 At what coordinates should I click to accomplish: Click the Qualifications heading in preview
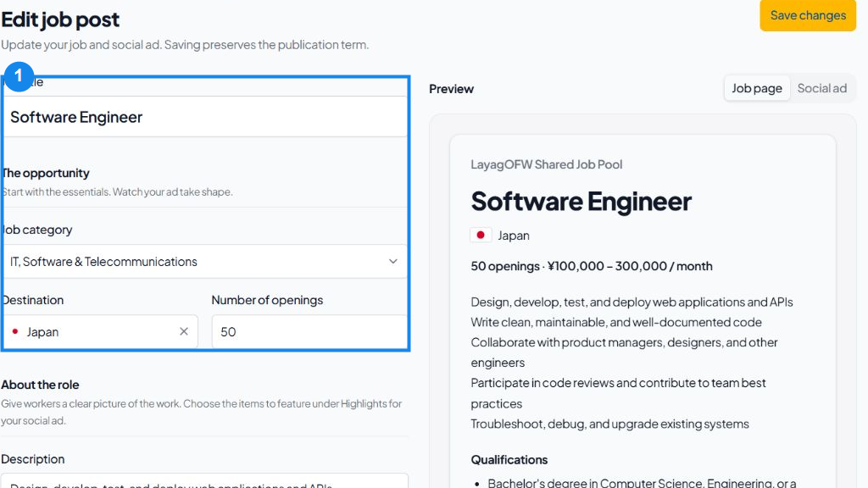[x=509, y=460]
